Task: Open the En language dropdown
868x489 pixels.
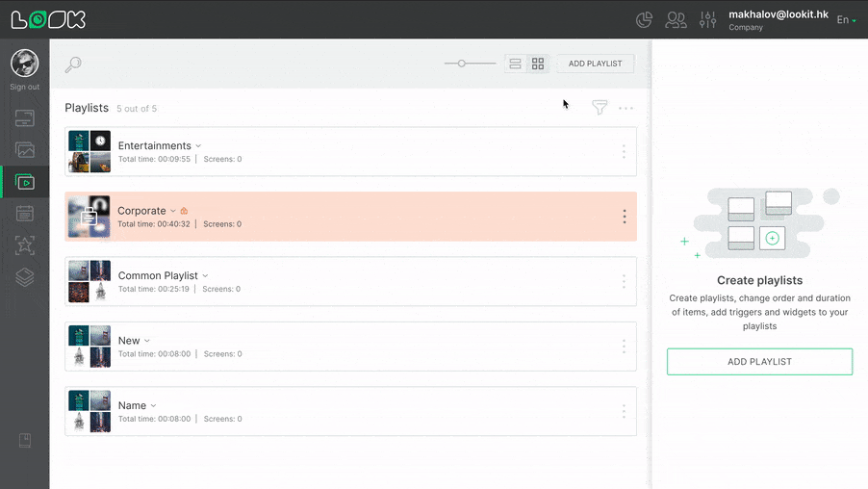Action: pos(846,19)
